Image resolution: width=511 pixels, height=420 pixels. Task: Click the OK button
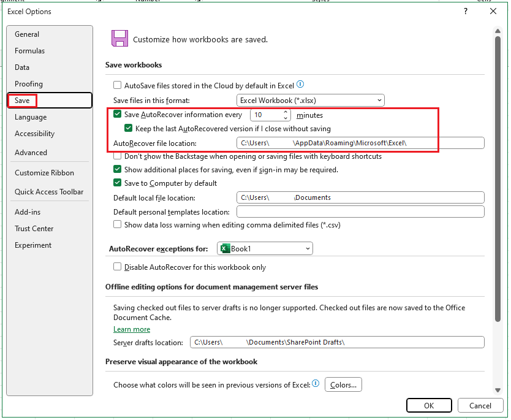429,405
